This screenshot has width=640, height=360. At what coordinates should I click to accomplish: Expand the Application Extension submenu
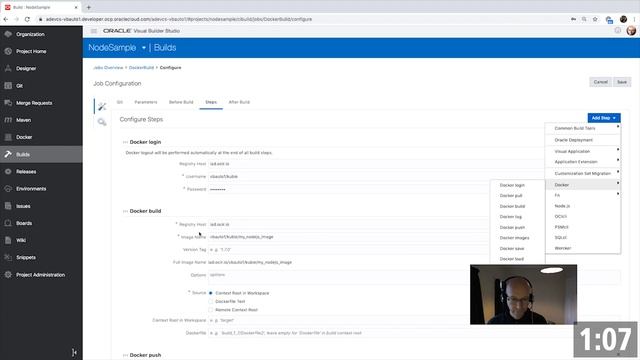pos(583,162)
